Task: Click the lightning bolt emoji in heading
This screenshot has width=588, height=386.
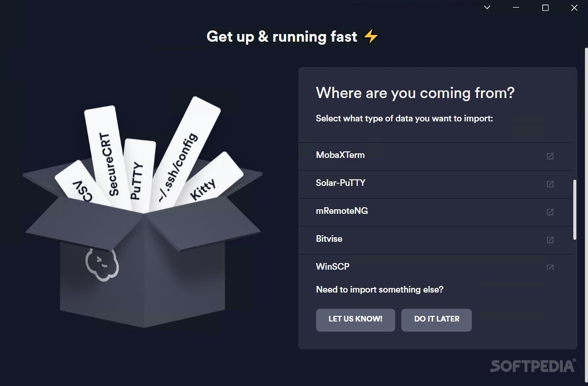Action: pos(371,37)
